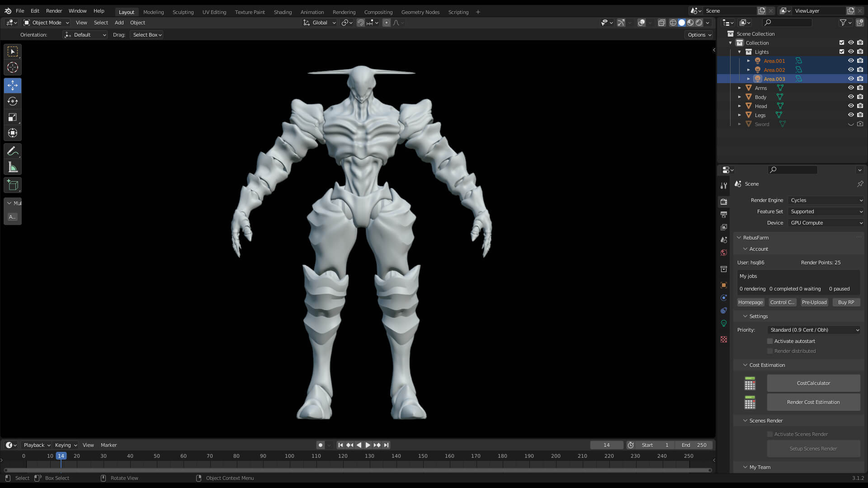This screenshot has width=868, height=488.
Task: Select the Select Box tool
Action: point(13,52)
